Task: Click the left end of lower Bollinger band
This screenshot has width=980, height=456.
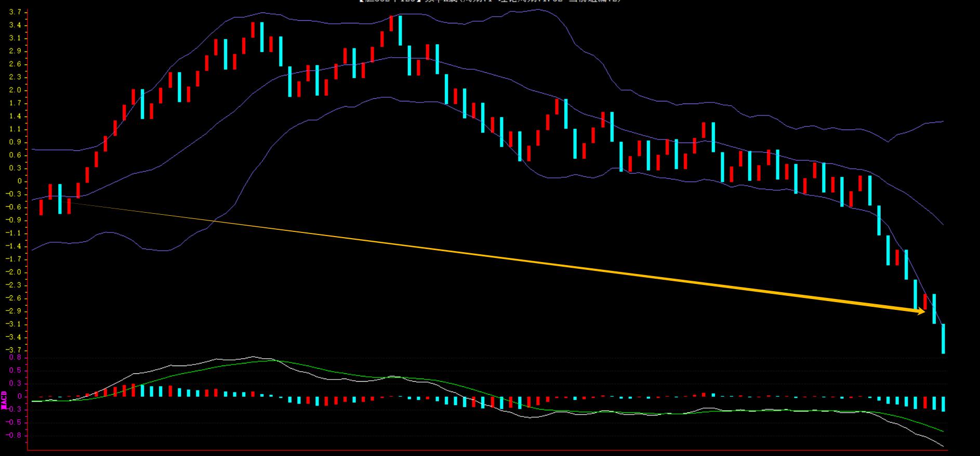Action: pos(33,250)
